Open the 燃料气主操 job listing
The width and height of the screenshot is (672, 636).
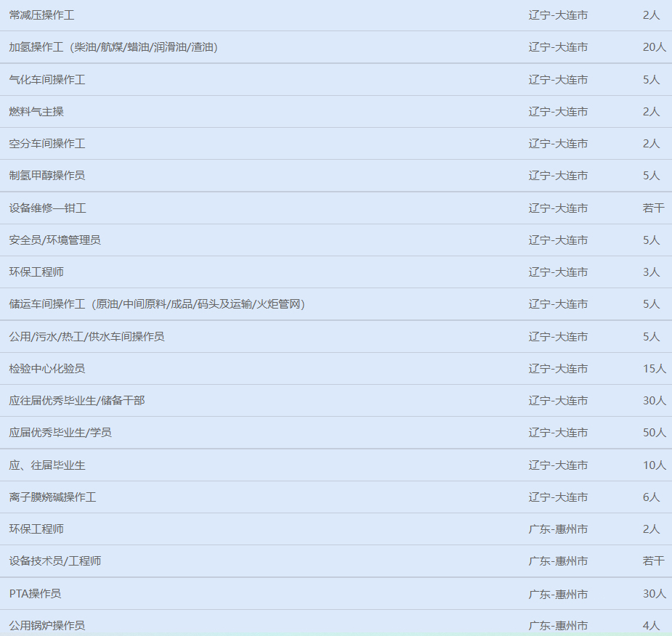click(x=36, y=112)
